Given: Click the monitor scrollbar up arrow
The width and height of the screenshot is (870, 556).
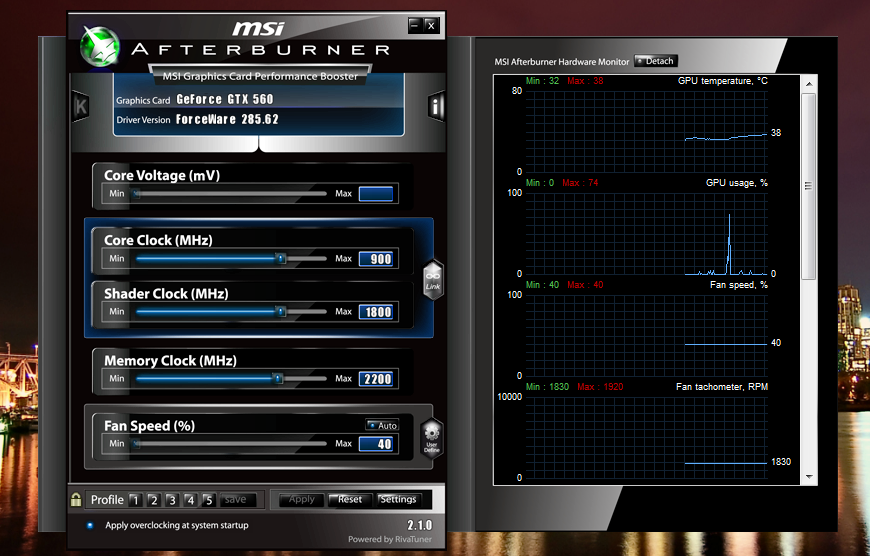Looking at the screenshot, I should (x=808, y=84).
